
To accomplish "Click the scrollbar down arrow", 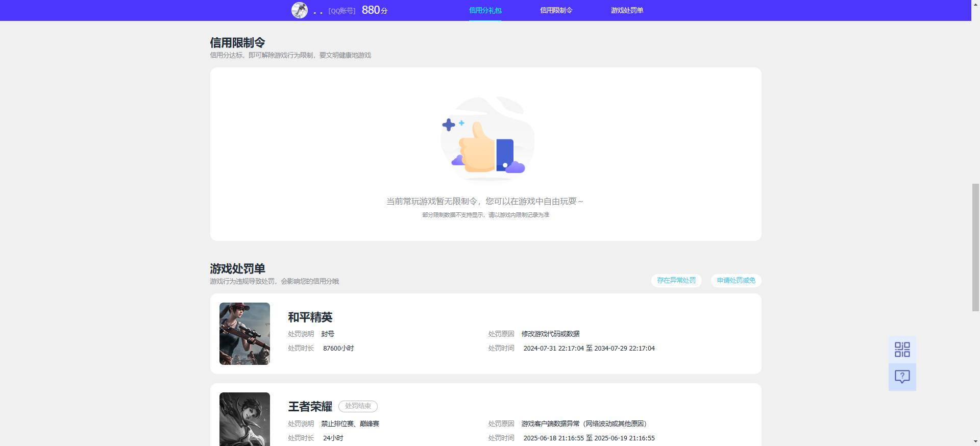I will tap(975, 442).
